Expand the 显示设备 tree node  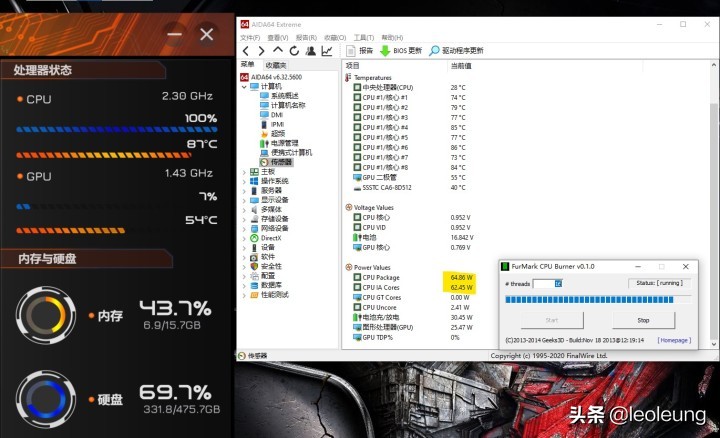[244, 200]
